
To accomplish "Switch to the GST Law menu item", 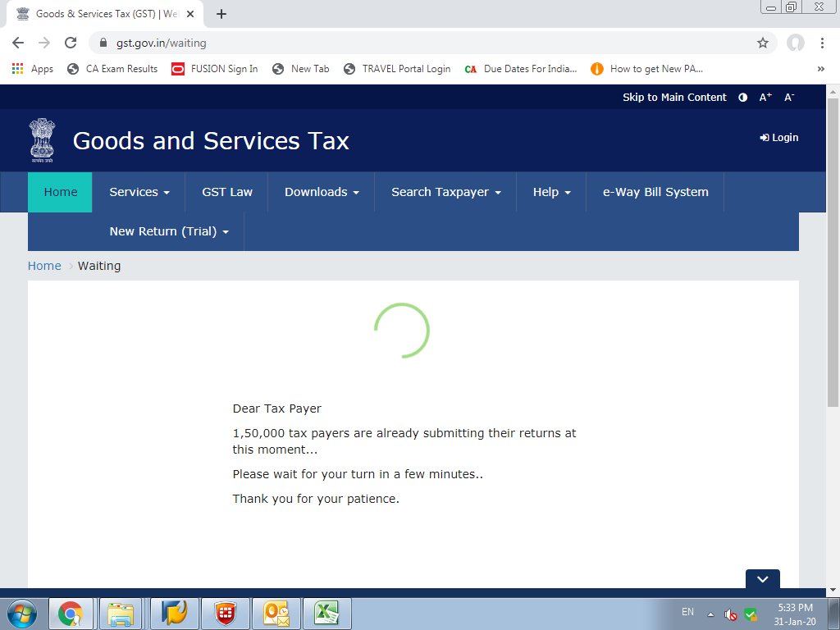I will point(227,192).
